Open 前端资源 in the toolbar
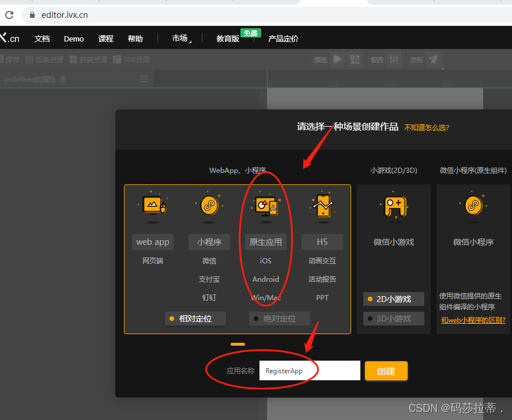Viewport: 512px width, 420px height. pyautogui.click(x=88, y=59)
